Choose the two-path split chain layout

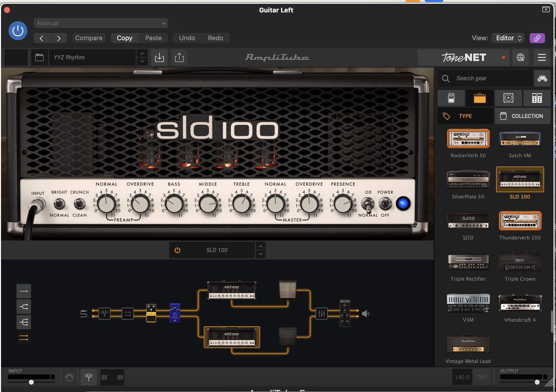click(24, 307)
